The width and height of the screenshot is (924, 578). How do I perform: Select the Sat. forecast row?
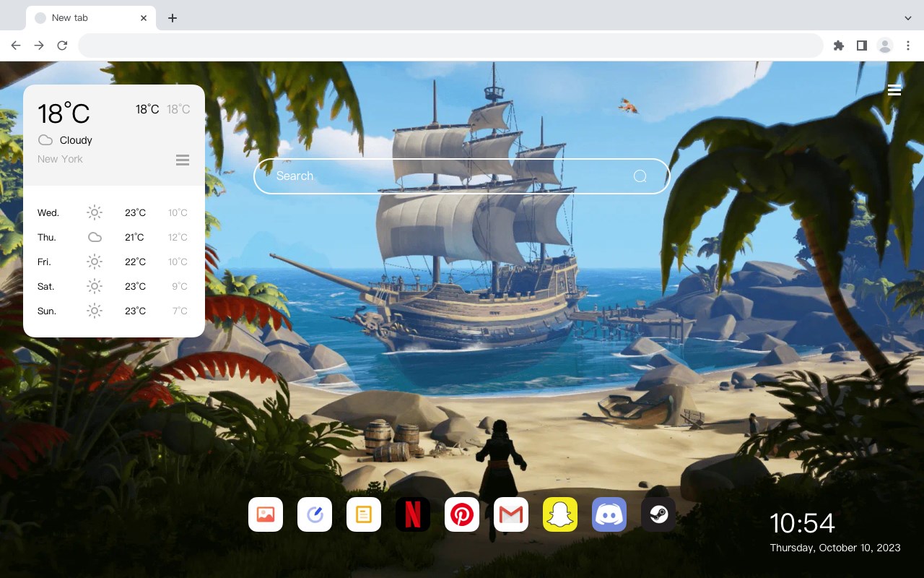(x=114, y=286)
